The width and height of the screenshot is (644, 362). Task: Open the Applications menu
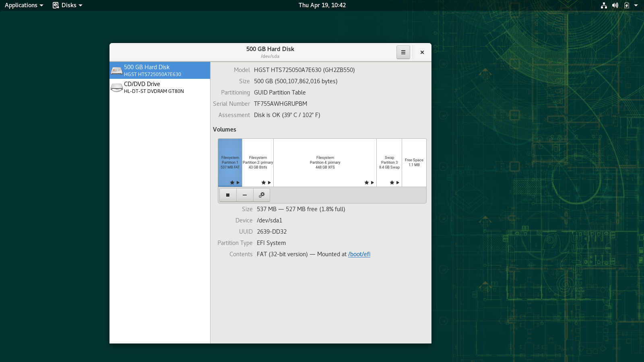[24, 5]
